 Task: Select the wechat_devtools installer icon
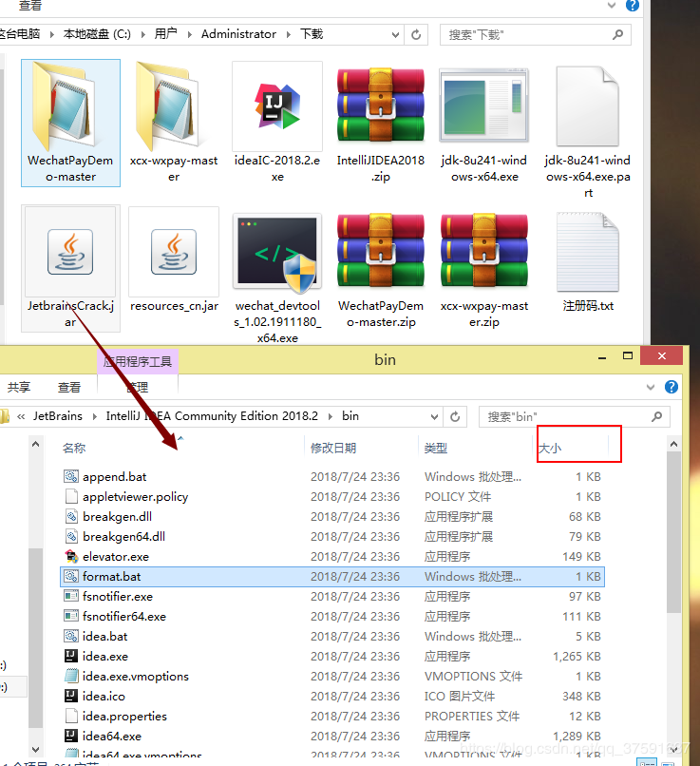coord(277,252)
